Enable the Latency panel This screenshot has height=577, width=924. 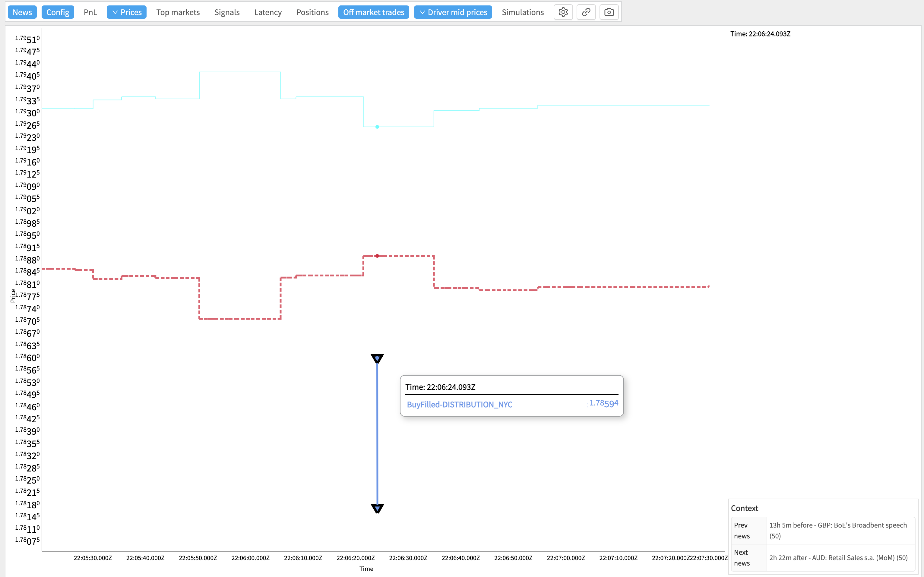tap(268, 12)
